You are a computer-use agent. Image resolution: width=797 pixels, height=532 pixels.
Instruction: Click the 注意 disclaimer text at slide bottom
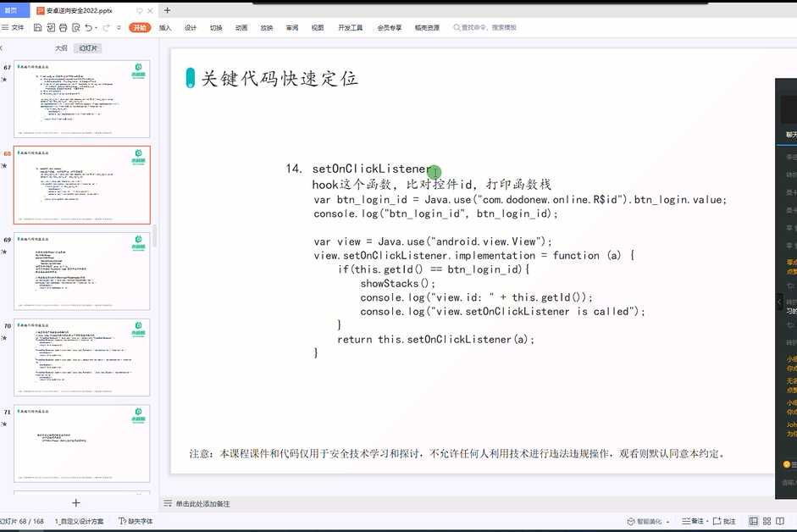click(457, 454)
